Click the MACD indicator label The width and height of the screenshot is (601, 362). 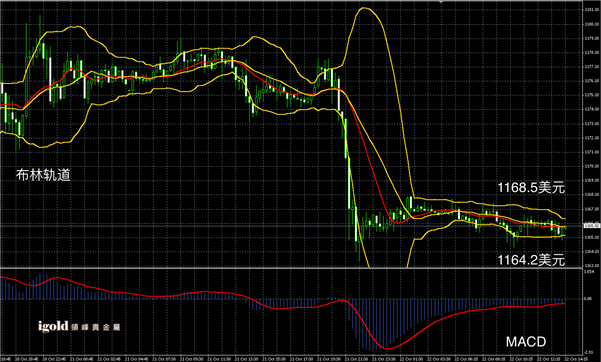(526, 342)
